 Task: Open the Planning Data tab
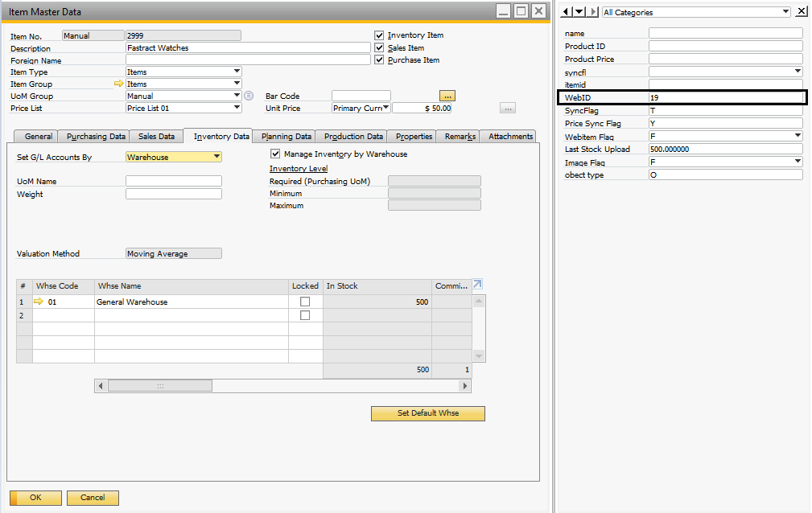(286, 137)
